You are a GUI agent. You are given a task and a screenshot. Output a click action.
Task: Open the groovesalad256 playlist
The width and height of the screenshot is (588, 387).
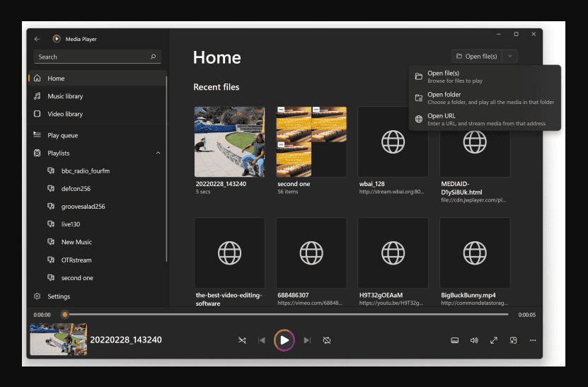[98, 207]
